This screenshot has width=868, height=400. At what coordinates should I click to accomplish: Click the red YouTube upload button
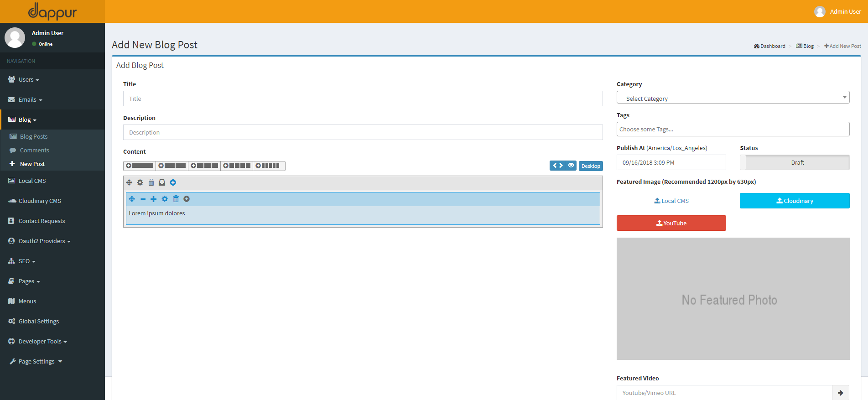coord(671,223)
